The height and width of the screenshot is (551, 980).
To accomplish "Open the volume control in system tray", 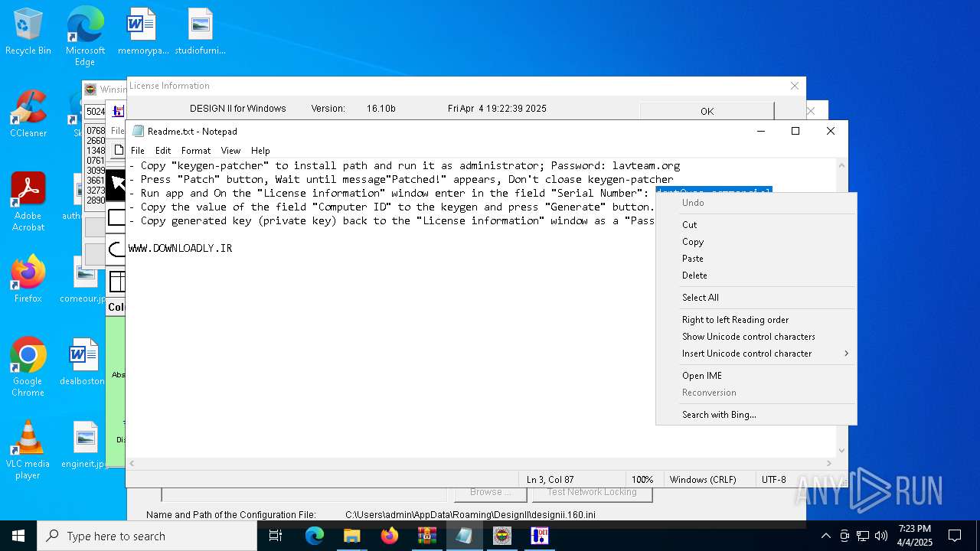I will click(881, 536).
